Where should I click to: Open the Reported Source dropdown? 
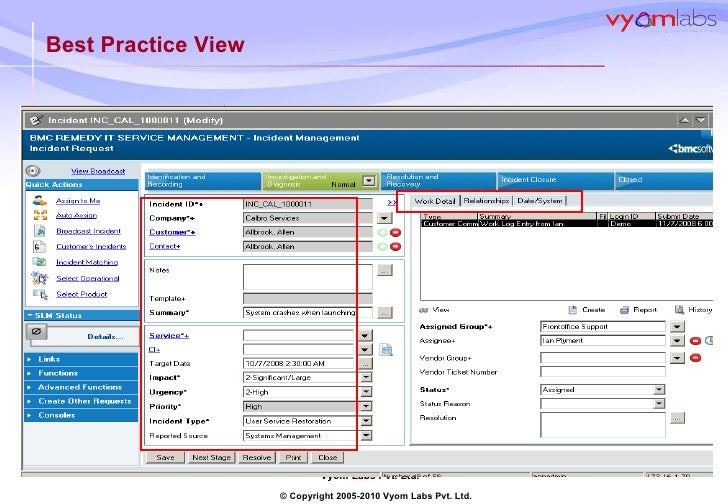(x=366, y=435)
